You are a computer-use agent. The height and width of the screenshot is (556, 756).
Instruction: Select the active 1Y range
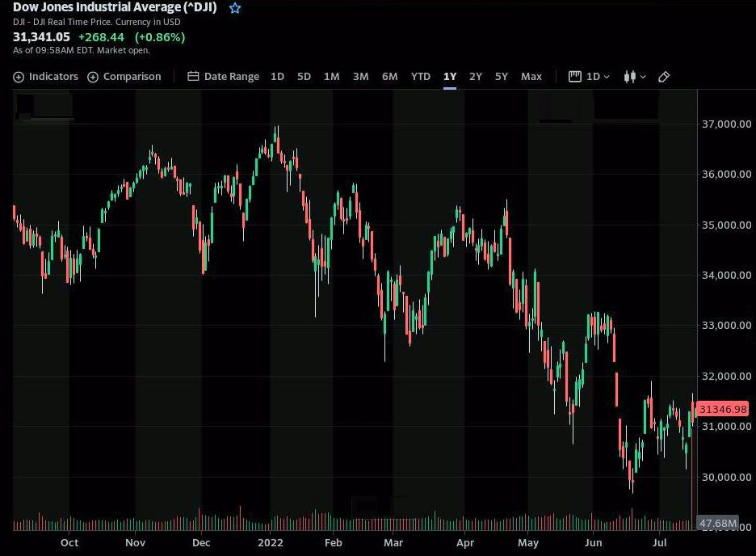click(450, 77)
